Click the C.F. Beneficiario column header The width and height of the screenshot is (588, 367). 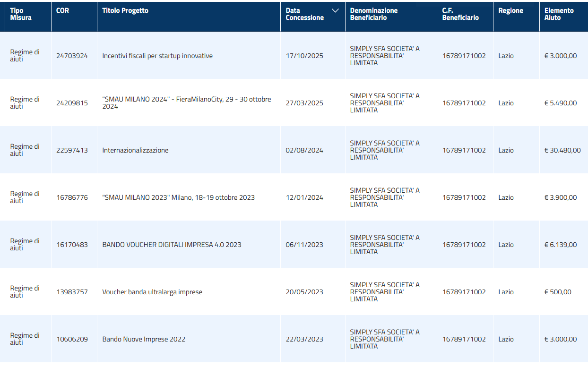point(460,14)
